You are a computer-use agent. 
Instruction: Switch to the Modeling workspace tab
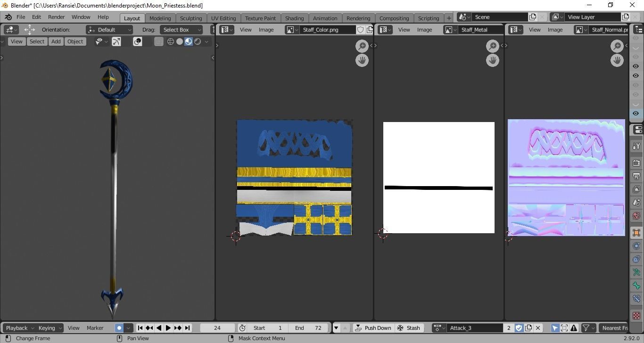point(160,18)
